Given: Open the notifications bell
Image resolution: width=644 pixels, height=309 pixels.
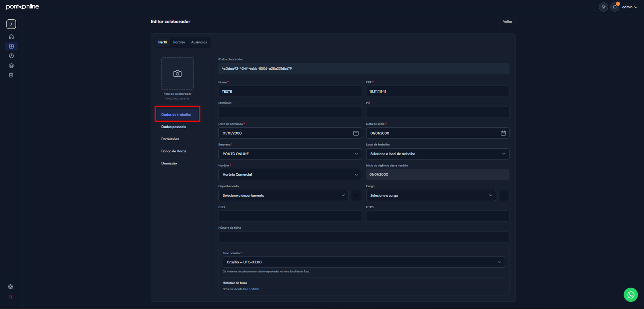Looking at the screenshot, I should (615, 7).
